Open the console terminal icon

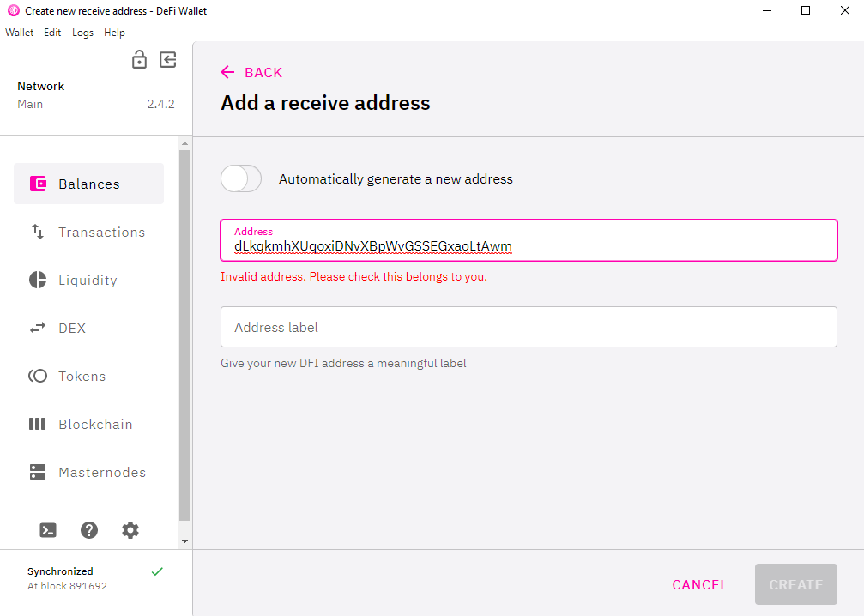48,530
